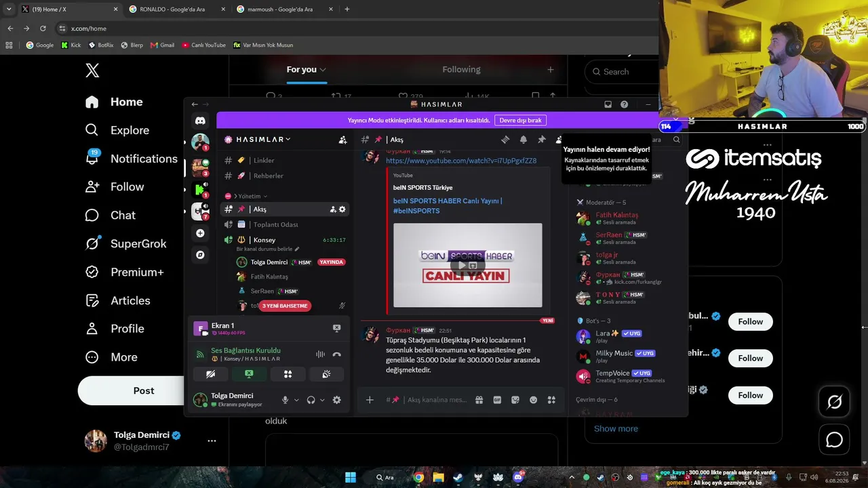Mute microphone in Discord user panel

(285, 400)
